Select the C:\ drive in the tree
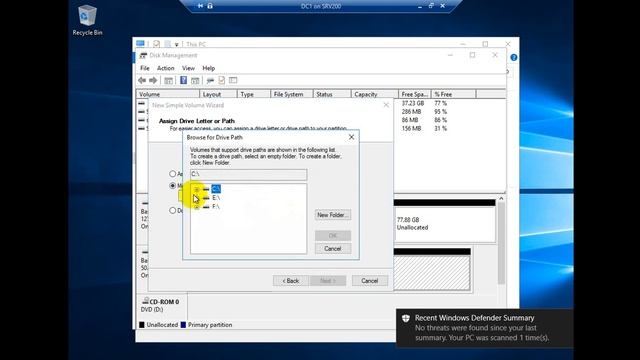Image resolution: width=640 pixels, height=360 pixels. click(x=216, y=189)
